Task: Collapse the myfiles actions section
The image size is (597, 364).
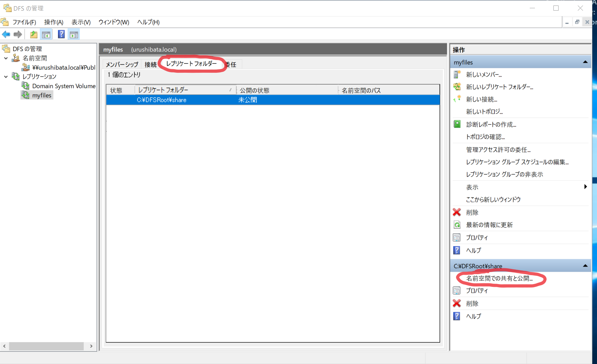Action: (x=585, y=62)
